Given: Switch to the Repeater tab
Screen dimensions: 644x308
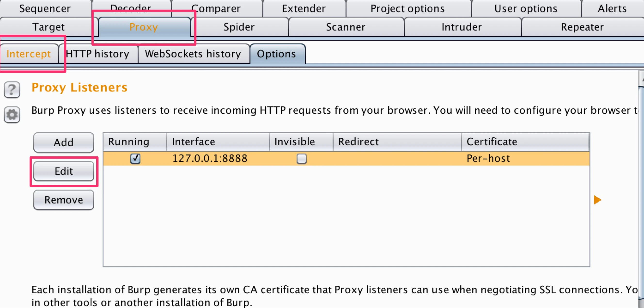Looking at the screenshot, I should pyautogui.click(x=582, y=27).
